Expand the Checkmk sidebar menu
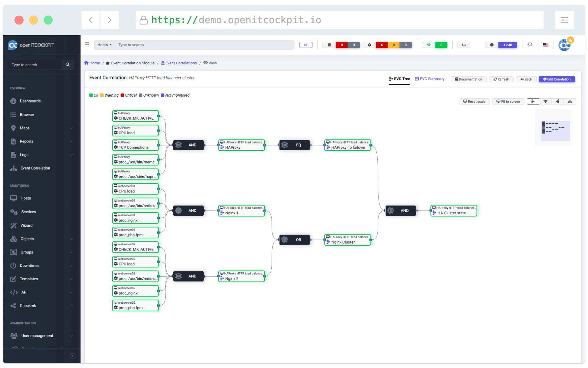Image resolution: width=588 pixels, height=368 pixels. (42, 306)
